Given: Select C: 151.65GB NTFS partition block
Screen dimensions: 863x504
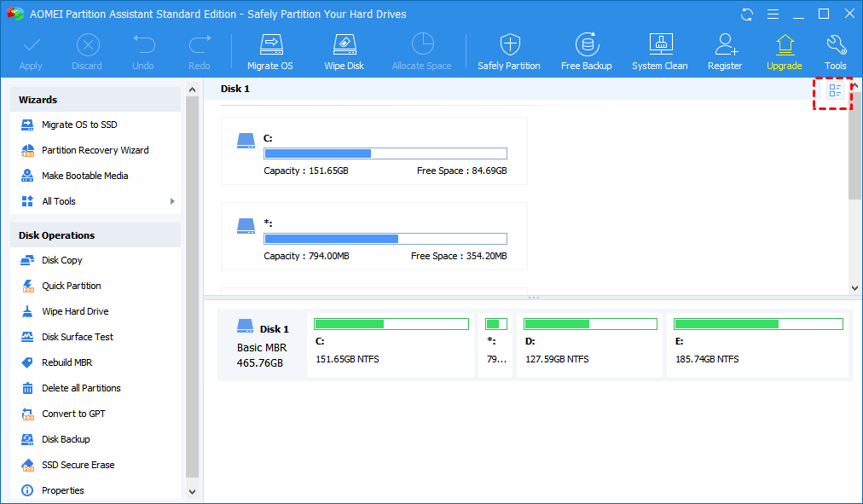Looking at the screenshot, I should tap(391, 345).
